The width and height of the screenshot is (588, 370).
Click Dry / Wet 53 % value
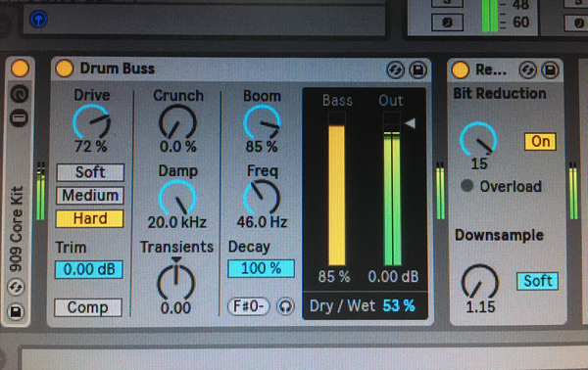point(399,306)
